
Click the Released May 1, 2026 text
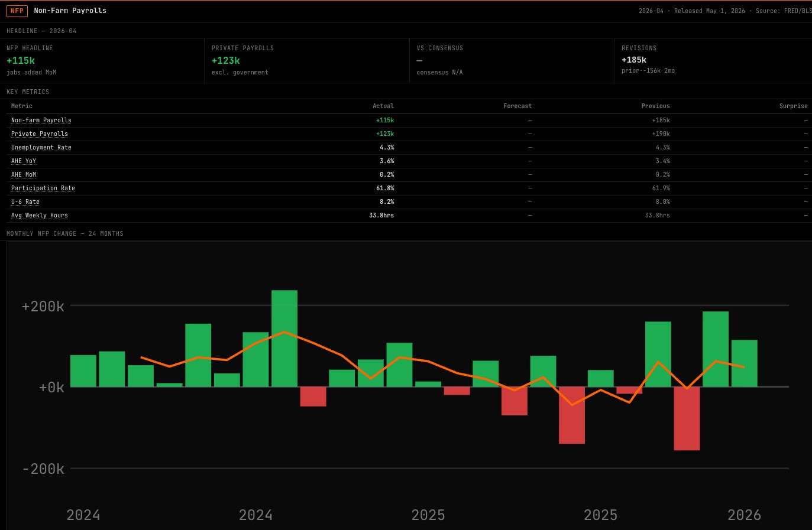pyautogui.click(x=710, y=11)
